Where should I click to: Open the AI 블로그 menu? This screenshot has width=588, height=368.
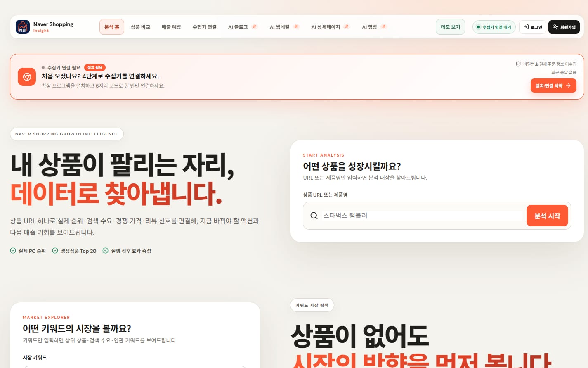click(x=238, y=27)
